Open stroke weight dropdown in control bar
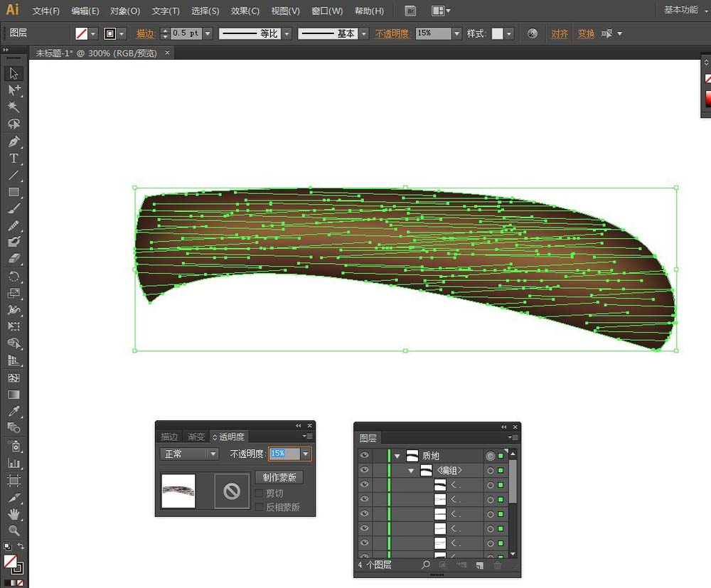 tap(208, 33)
